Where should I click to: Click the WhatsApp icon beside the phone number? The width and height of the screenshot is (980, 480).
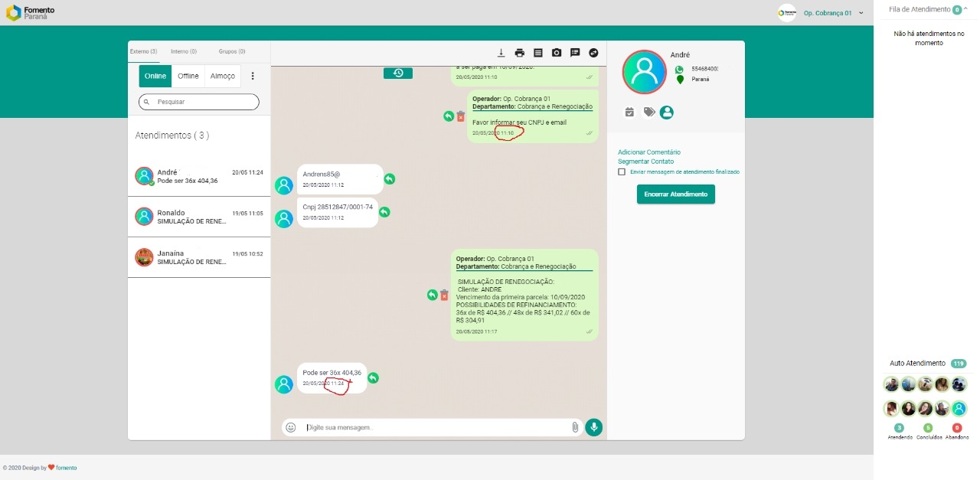(x=679, y=69)
